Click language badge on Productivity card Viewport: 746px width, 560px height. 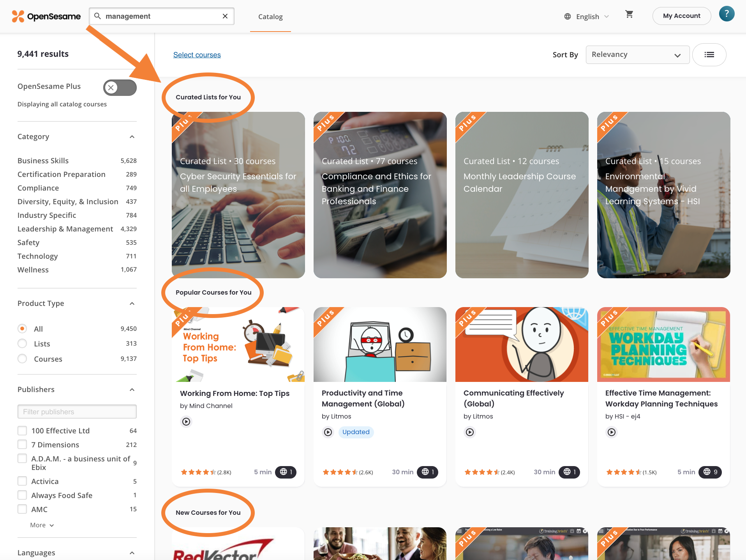(428, 472)
